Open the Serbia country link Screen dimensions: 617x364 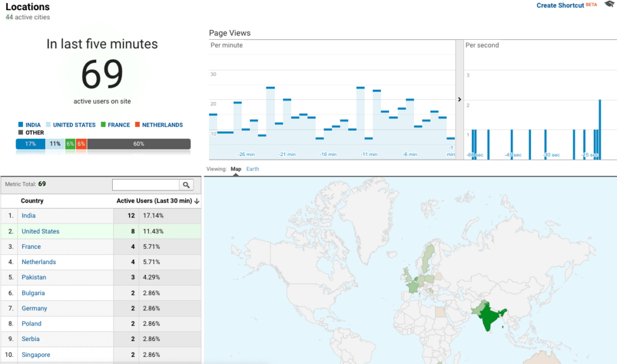[30, 339]
